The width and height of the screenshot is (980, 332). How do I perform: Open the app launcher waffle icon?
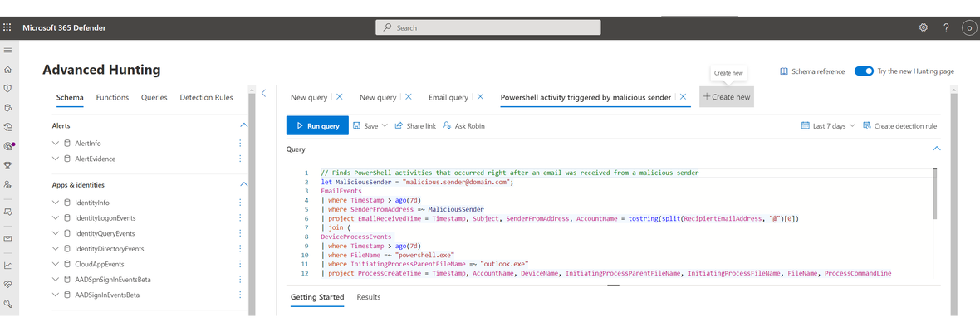click(7, 27)
